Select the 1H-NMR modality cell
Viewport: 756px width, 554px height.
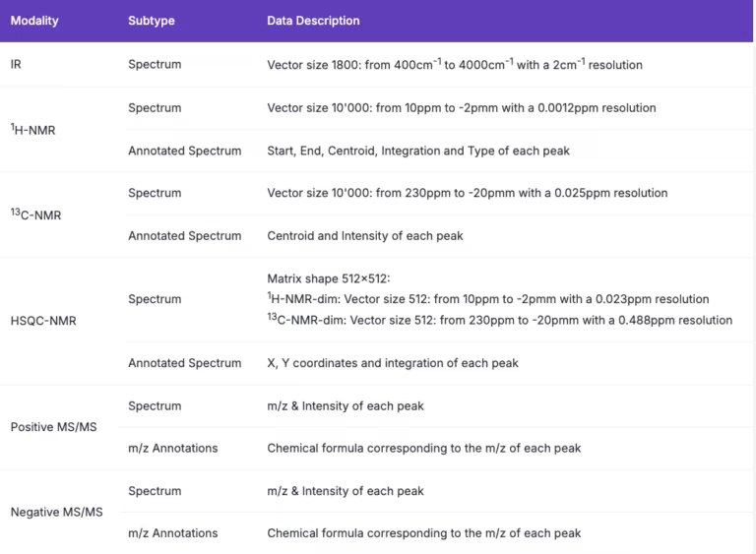click(x=32, y=129)
